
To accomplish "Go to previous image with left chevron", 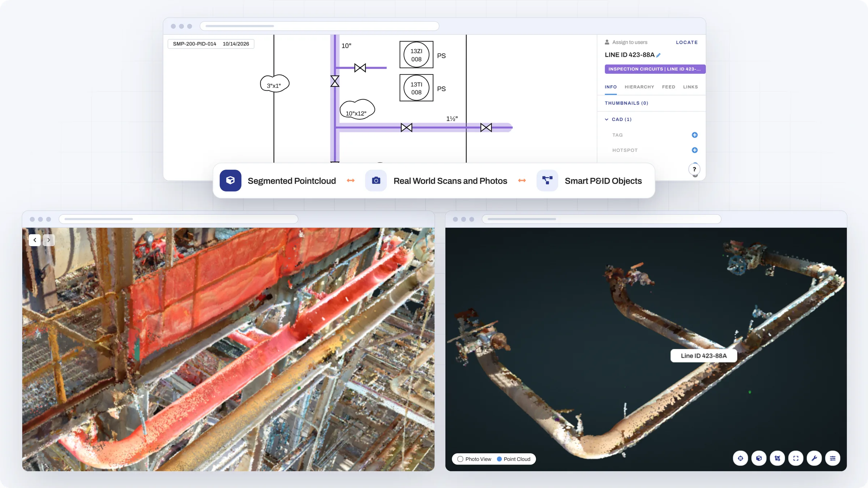I will click(35, 240).
